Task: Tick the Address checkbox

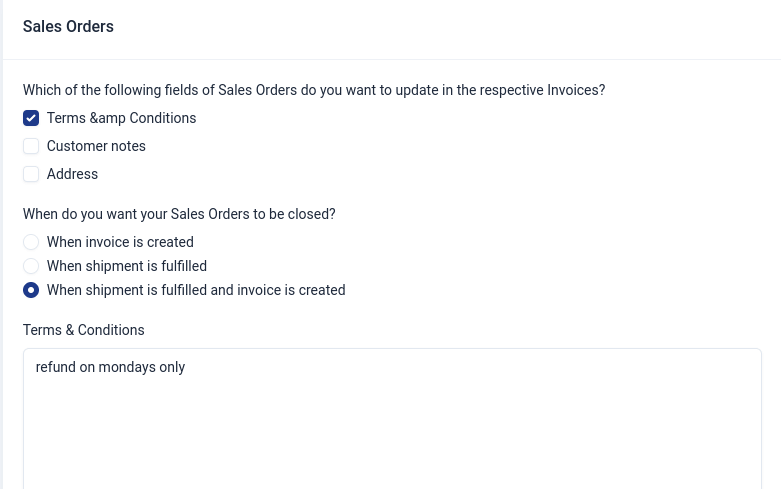Action: point(31,174)
